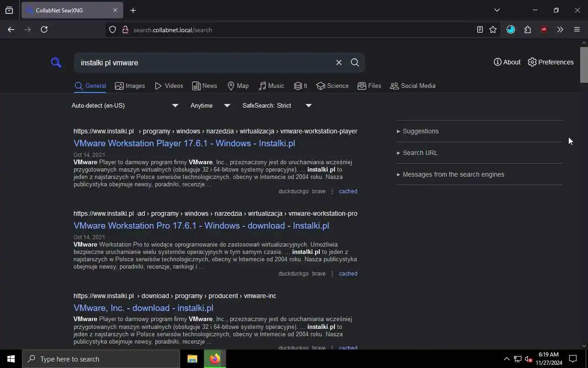Switch to the It category tab
Viewport: 588px width, 368px height.
[x=300, y=86]
